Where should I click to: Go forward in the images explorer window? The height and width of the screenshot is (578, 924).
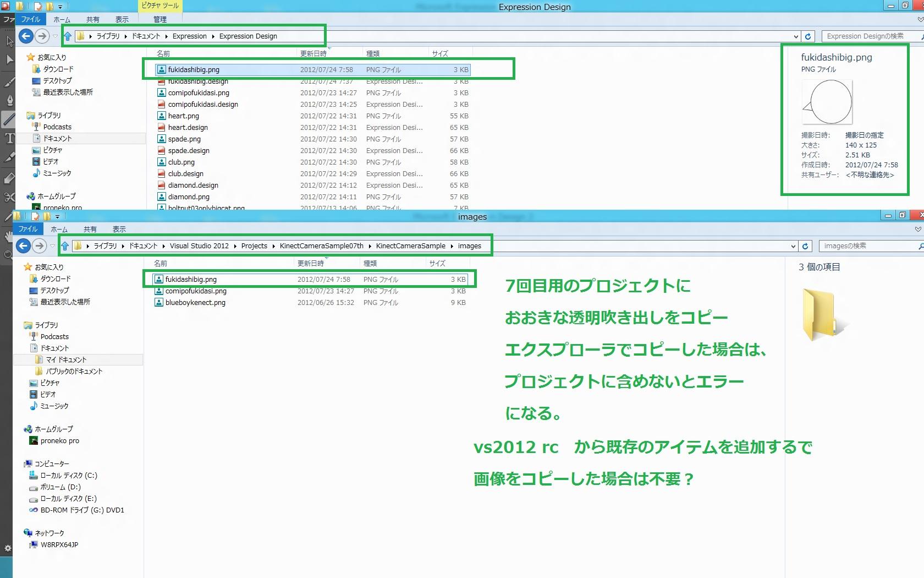coord(39,246)
